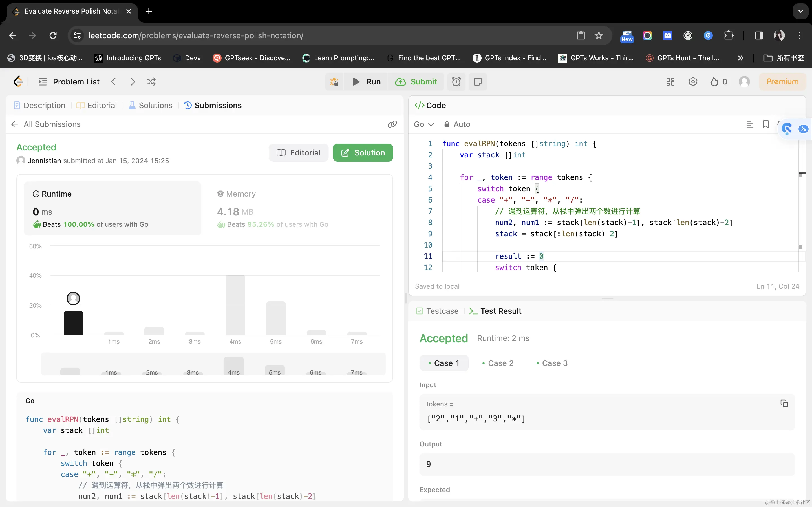Click the debugger icon beside Run

point(334,82)
